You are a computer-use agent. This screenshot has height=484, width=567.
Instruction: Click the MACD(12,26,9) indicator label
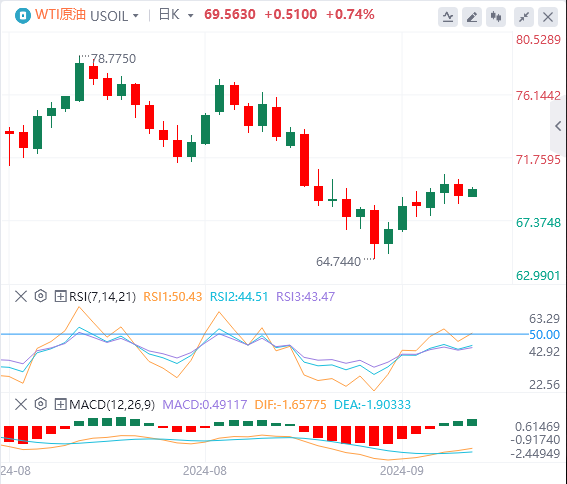coord(112,404)
